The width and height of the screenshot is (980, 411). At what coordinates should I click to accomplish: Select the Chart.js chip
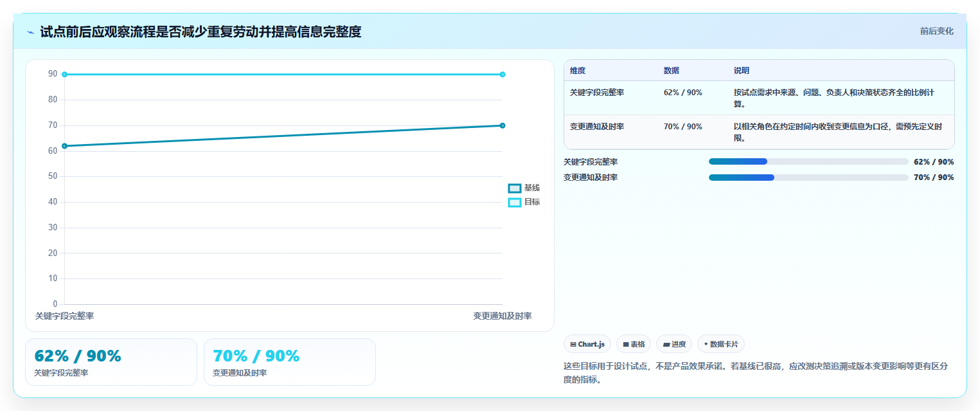[587, 344]
